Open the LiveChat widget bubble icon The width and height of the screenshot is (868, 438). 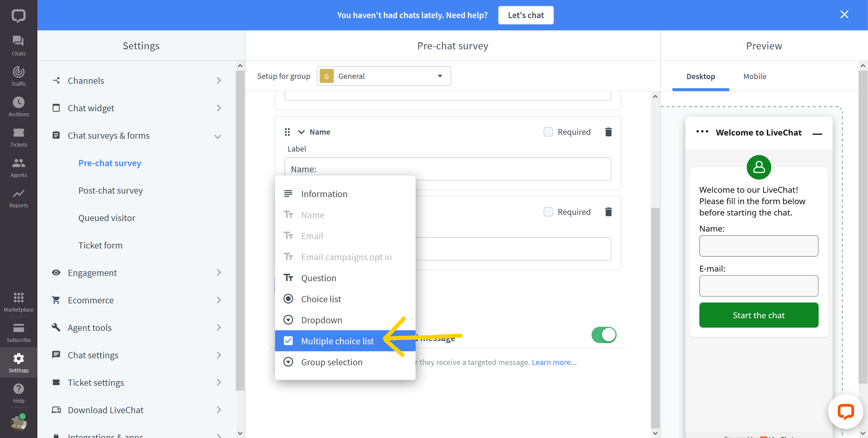(845, 411)
